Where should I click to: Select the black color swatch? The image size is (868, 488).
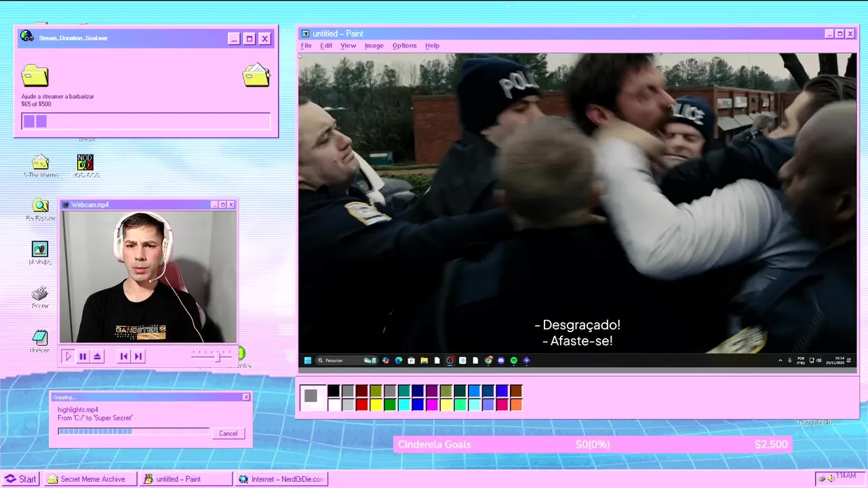pyautogui.click(x=334, y=391)
